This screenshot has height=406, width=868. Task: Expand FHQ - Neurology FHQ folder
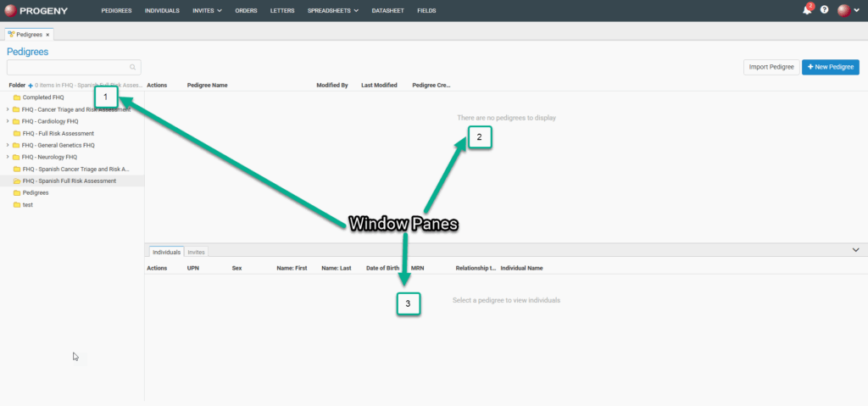(8, 157)
